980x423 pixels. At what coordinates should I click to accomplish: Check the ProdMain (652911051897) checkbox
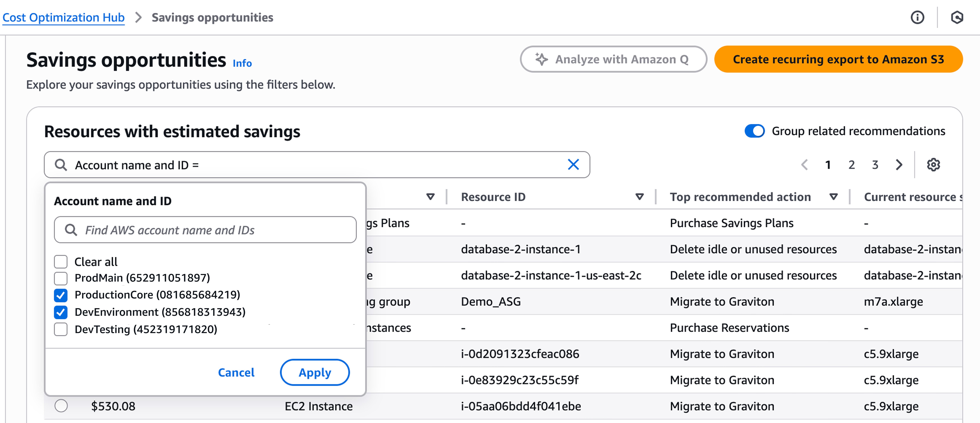(61, 278)
